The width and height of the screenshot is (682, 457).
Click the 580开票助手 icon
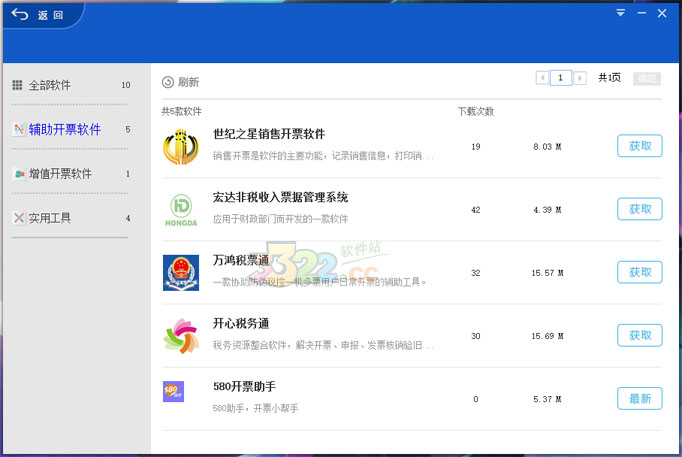click(174, 391)
